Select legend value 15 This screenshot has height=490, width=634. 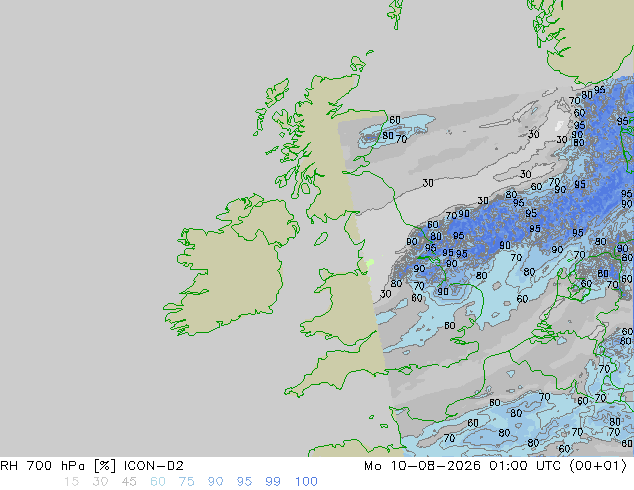pyautogui.click(x=71, y=482)
